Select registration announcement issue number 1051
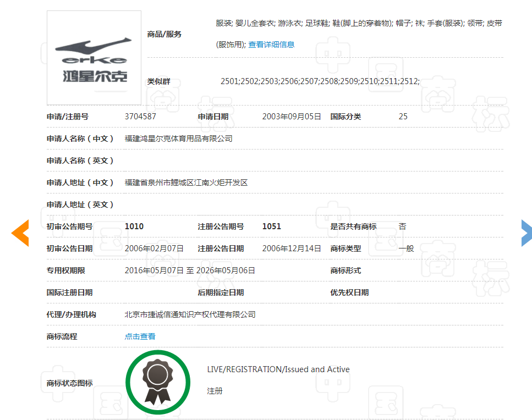 (271, 226)
